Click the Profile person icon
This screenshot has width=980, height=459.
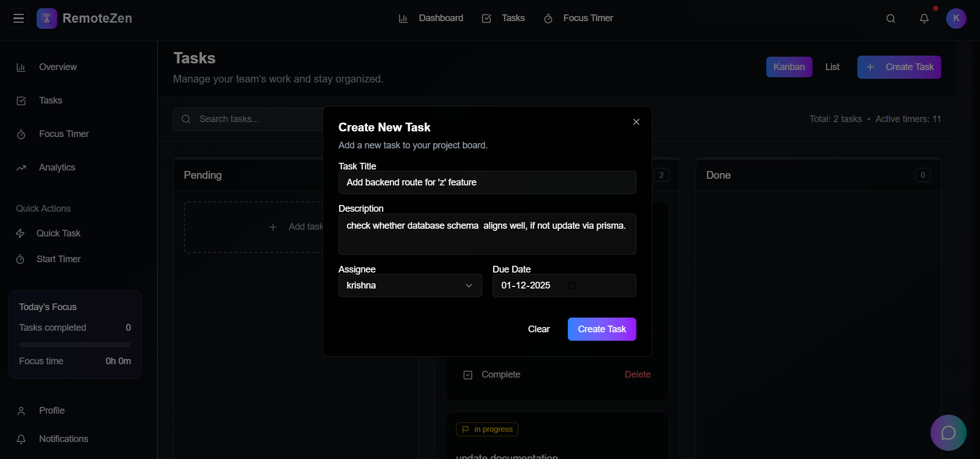coord(21,411)
